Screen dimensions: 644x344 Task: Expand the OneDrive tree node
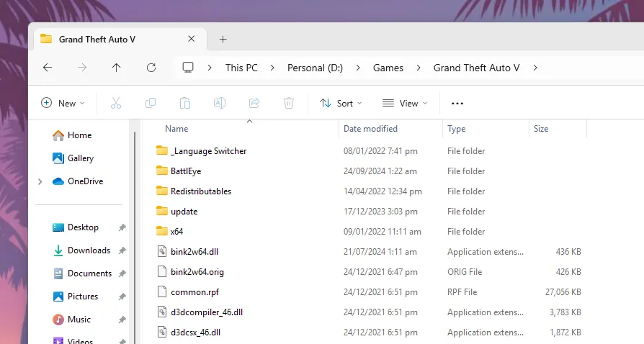[x=40, y=181]
